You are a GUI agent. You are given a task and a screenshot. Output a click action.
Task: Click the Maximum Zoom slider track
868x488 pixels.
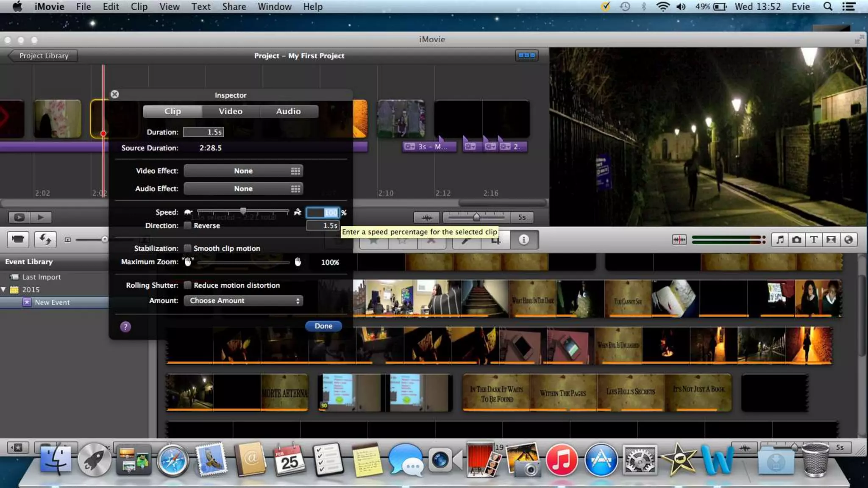coord(243,262)
